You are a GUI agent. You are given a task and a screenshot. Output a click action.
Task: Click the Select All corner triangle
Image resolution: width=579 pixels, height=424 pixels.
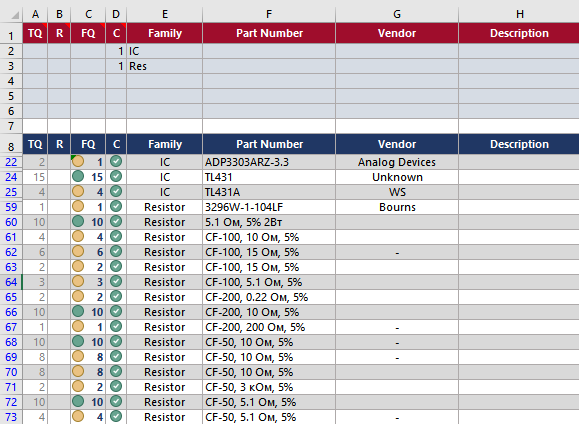click(x=15, y=15)
